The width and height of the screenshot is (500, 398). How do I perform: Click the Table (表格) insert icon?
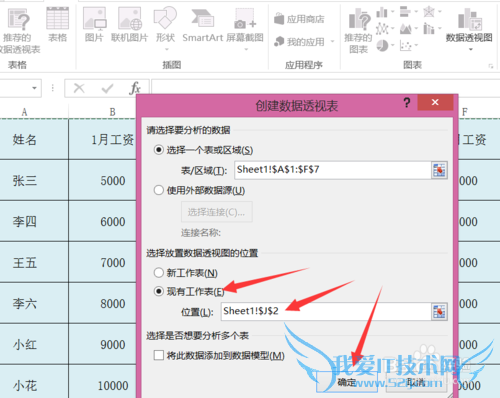click(57, 18)
